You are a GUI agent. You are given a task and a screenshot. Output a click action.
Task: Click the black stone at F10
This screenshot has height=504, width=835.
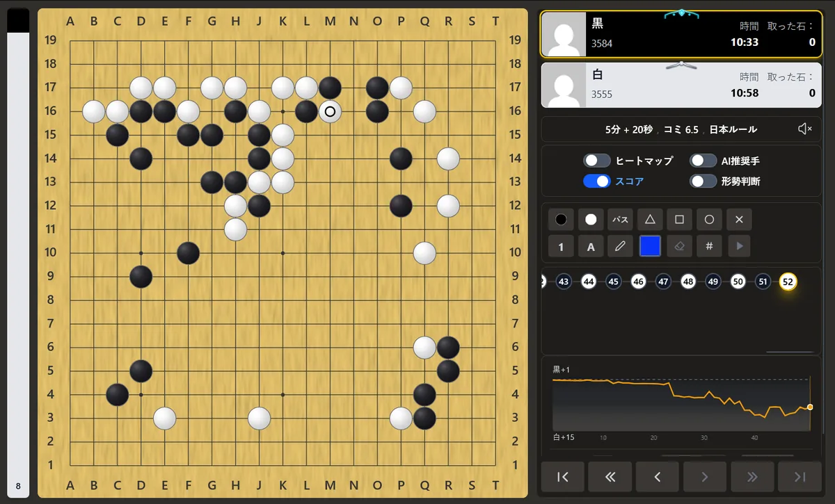pyautogui.click(x=188, y=252)
